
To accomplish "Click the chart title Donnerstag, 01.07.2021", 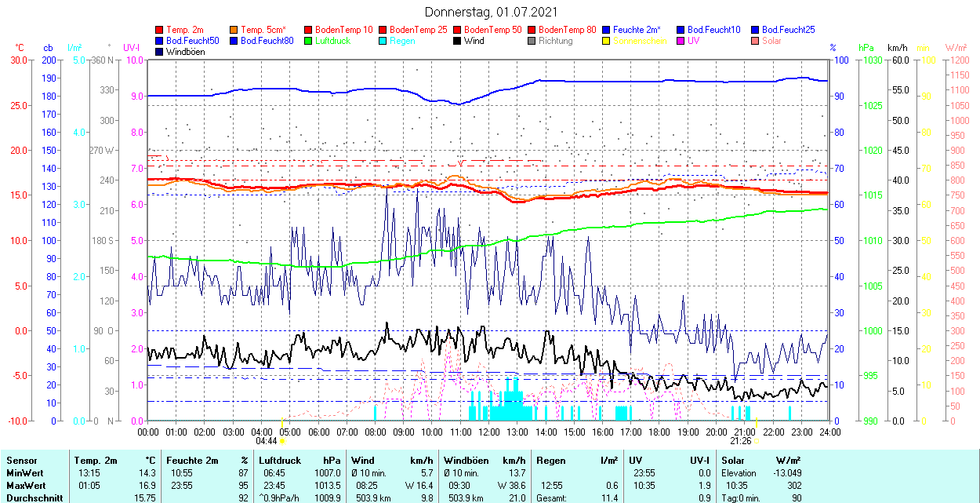I will [x=492, y=12].
